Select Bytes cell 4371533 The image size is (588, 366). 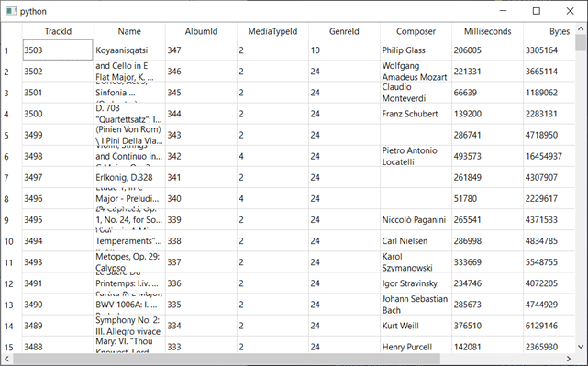(x=549, y=220)
